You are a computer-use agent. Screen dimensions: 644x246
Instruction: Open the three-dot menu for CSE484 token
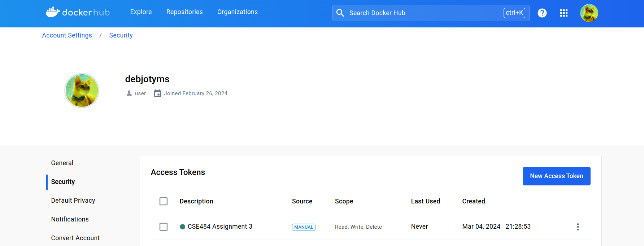click(578, 227)
